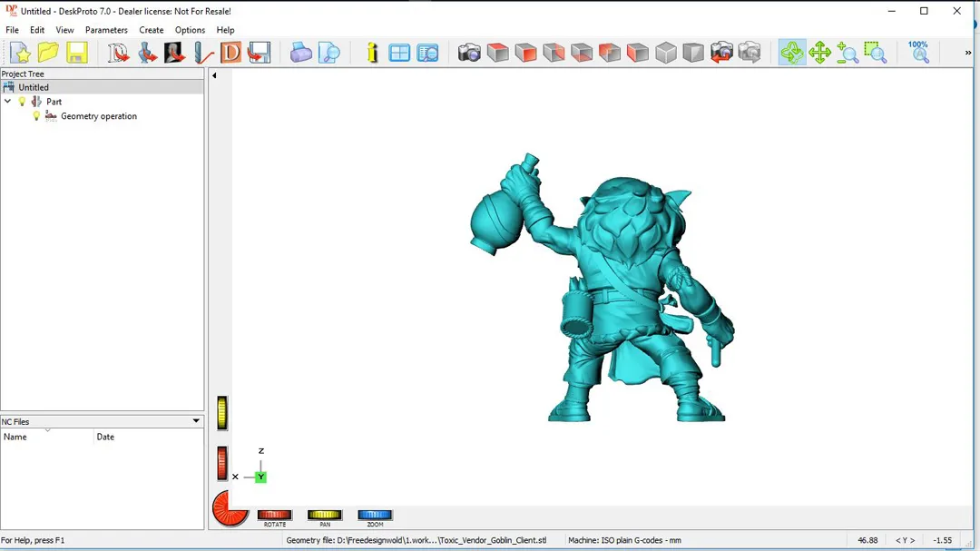Screen dimensions: 980x551
Task: Collapse the side panel with the arrow
Action: tap(214, 75)
